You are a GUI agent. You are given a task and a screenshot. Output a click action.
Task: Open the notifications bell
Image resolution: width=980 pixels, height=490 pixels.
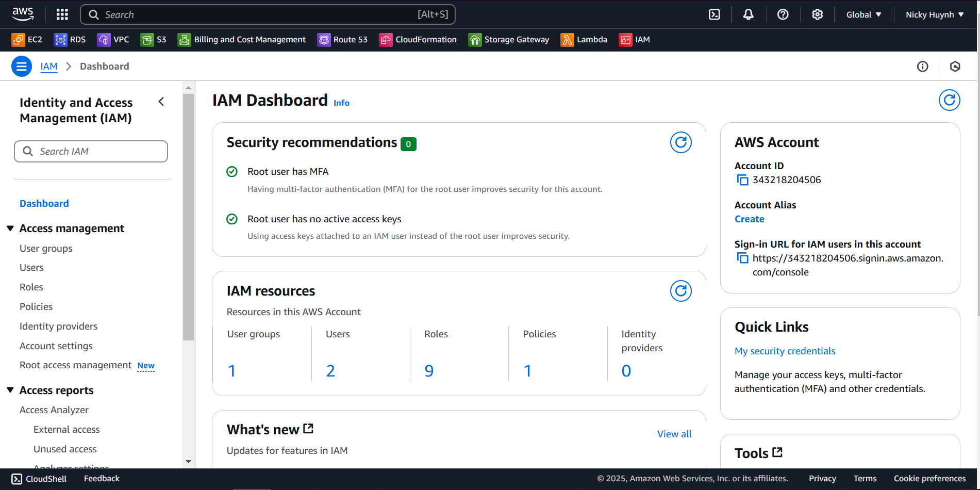click(x=749, y=14)
